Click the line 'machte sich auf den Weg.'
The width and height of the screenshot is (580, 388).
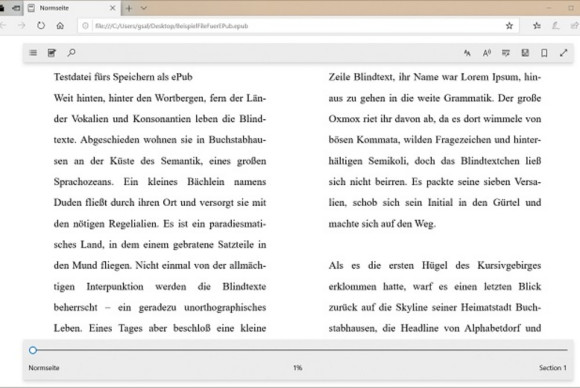point(382,224)
